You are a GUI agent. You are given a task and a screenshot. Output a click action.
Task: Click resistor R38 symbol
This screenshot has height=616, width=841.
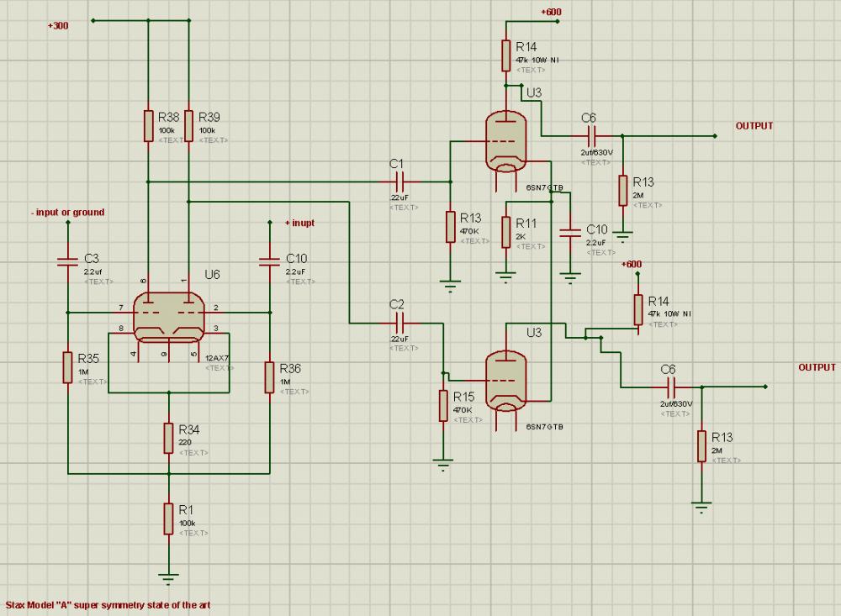tap(148, 126)
